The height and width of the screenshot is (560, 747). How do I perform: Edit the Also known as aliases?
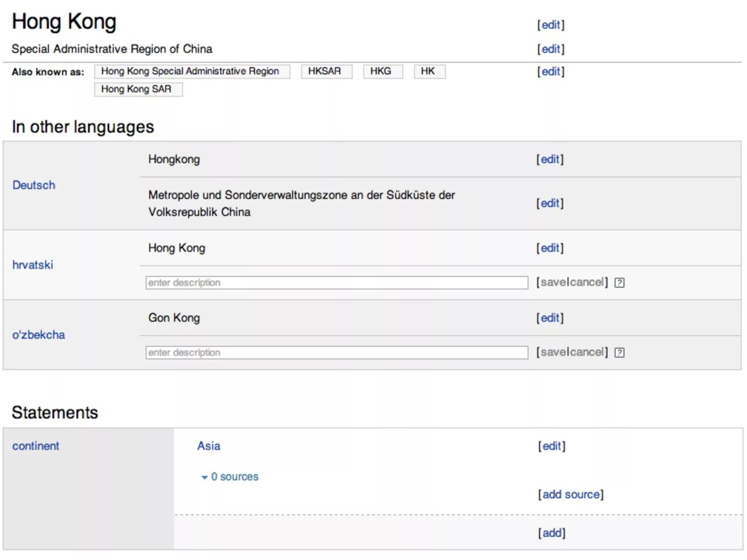pyautogui.click(x=551, y=71)
